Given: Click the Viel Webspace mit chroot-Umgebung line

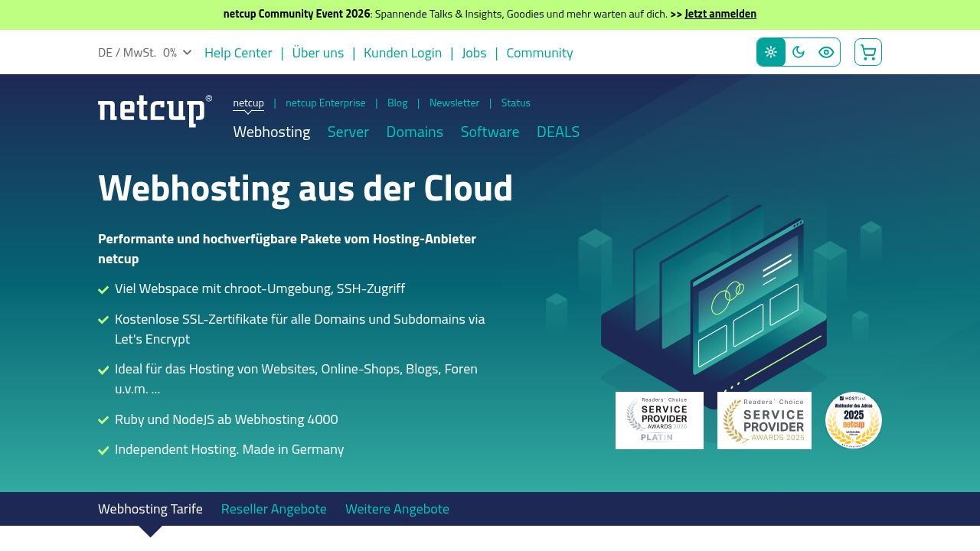Looking at the screenshot, I should point(260,289).
